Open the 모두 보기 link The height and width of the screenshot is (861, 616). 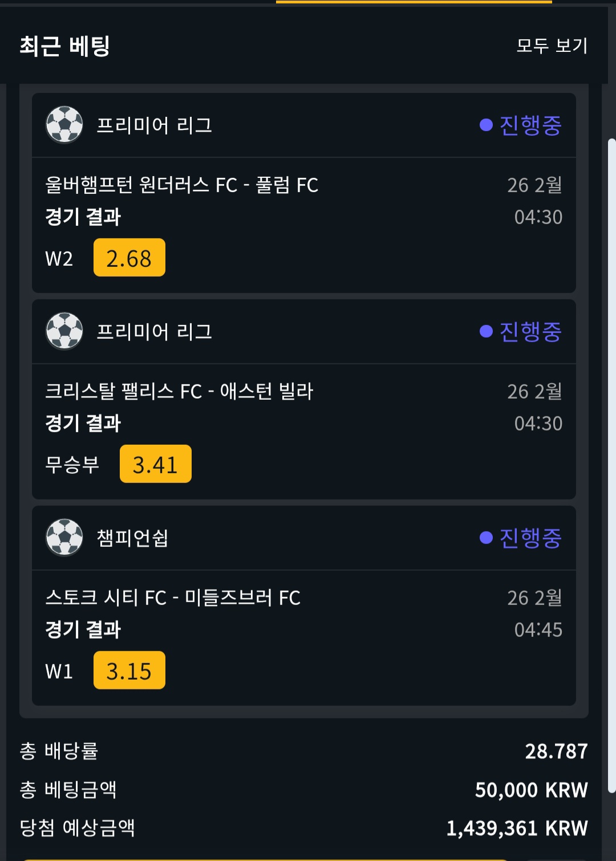point(552,46)
